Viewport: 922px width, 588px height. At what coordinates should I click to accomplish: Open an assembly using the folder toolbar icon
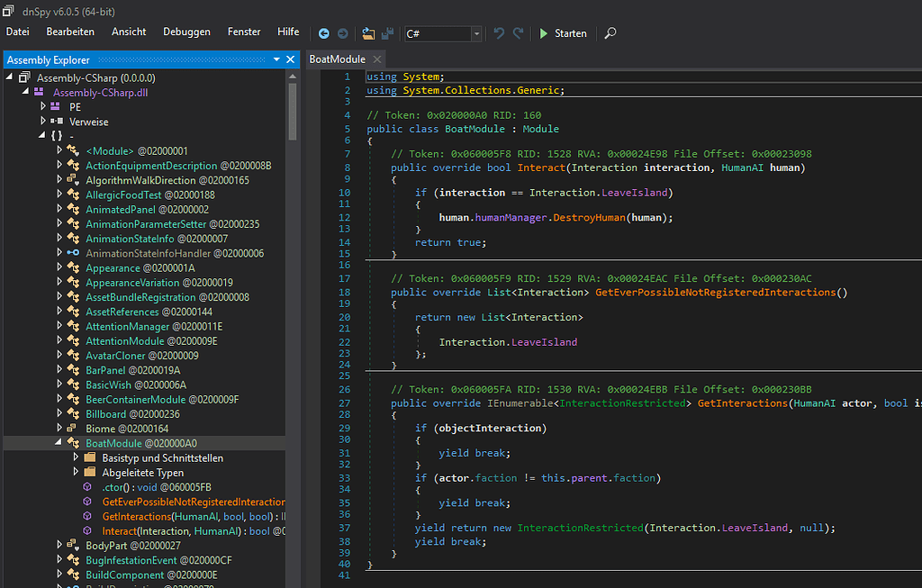click(x=368, y=32)
